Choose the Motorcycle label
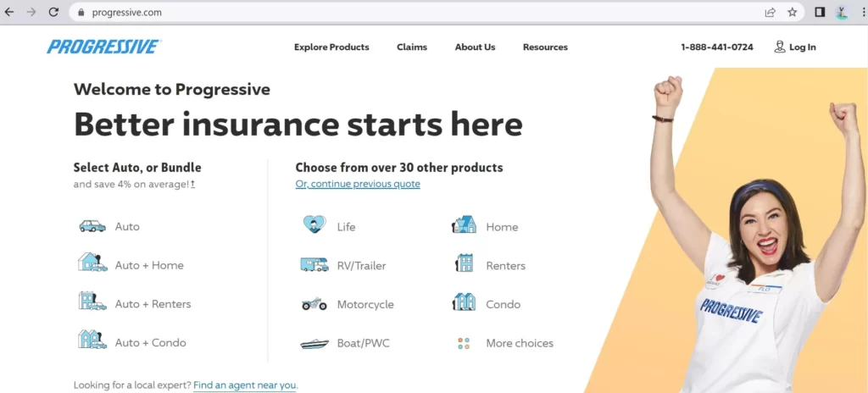Viewport: 868px width, 393px height. point(365,304)
